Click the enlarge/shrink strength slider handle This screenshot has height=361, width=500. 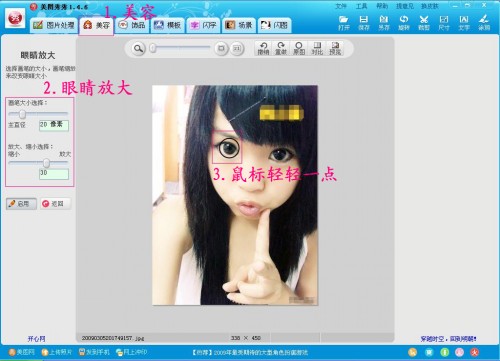pos(46,163)
